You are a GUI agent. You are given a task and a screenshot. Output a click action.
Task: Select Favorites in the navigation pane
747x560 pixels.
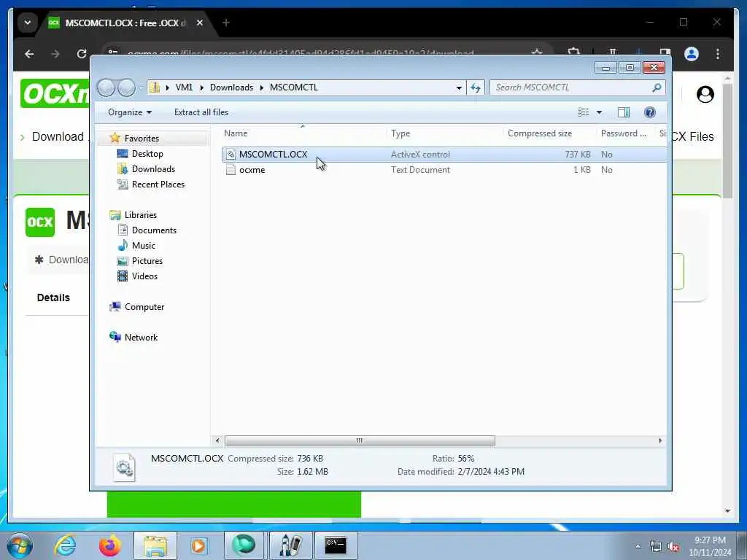(x=142, y=139)
